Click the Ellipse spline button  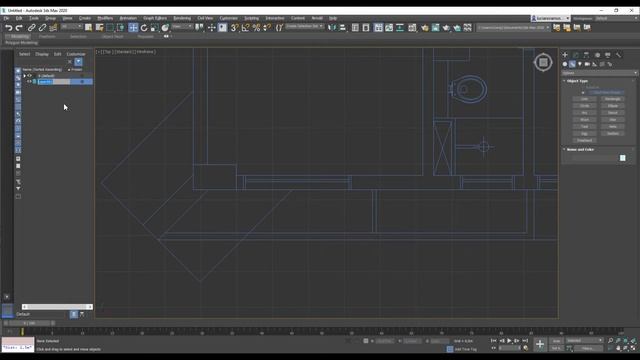pos(613,106)
